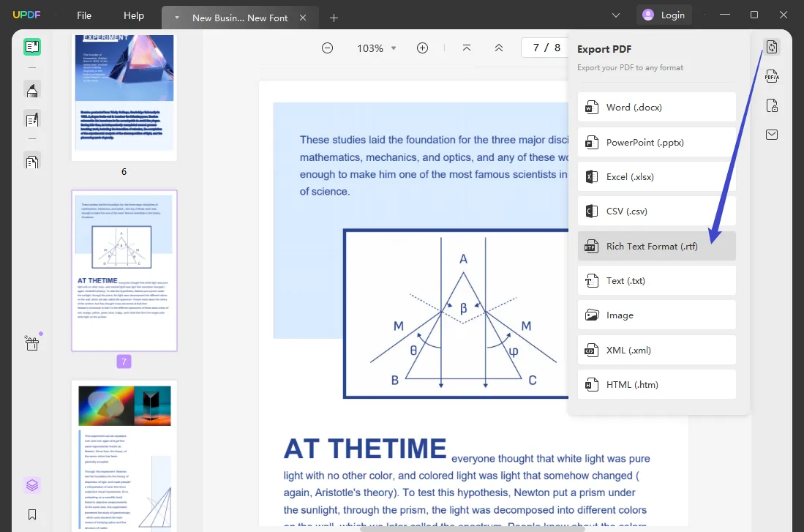Open the tab overview chevron near Login

pyautogui.click(x=615, y=15)
